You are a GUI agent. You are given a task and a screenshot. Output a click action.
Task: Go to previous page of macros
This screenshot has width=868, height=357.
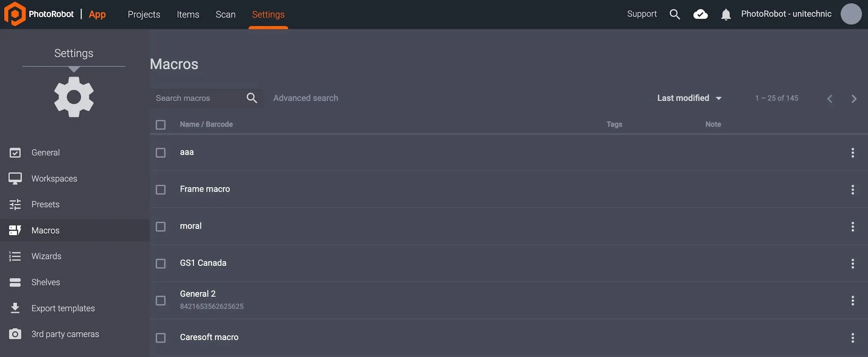point(829,99)
